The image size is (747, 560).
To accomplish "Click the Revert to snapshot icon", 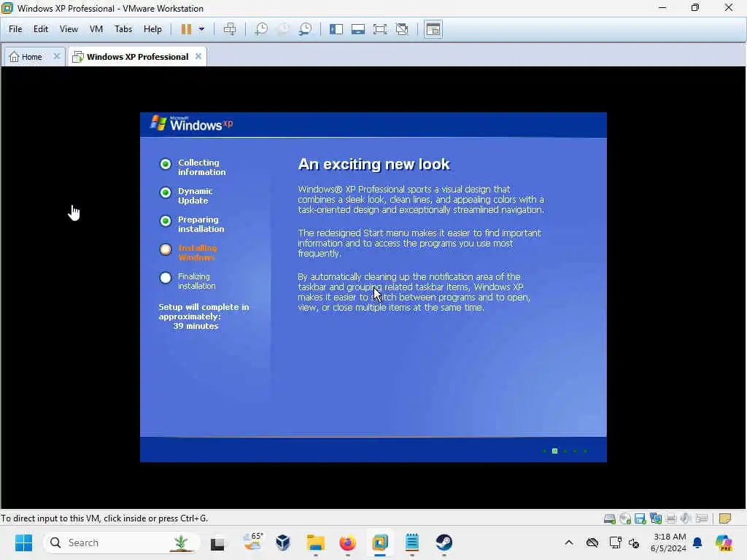I will point(284,29).
